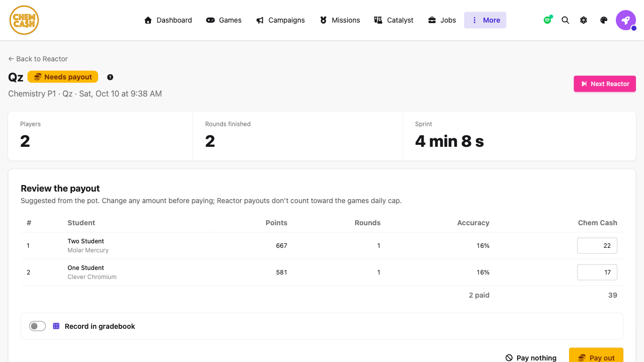This screenshot has height=362, width=644.
Task: Click the Molar Mercury nickname
Action: (x=88, y=250)
